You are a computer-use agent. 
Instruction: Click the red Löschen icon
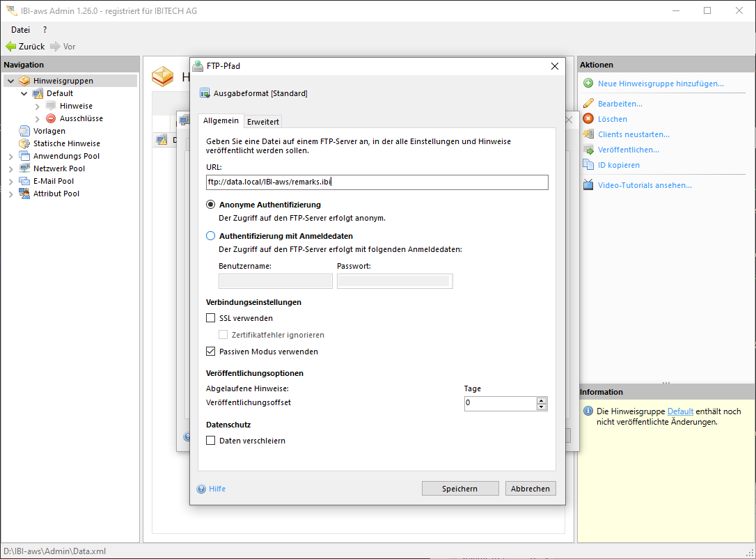click(x=588, y=119)
